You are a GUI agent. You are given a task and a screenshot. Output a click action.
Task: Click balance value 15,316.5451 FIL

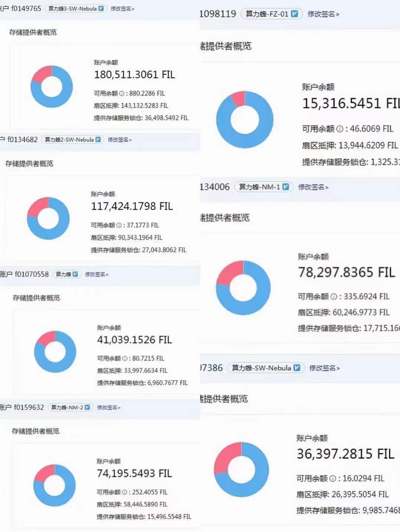(x=351, y=103)
